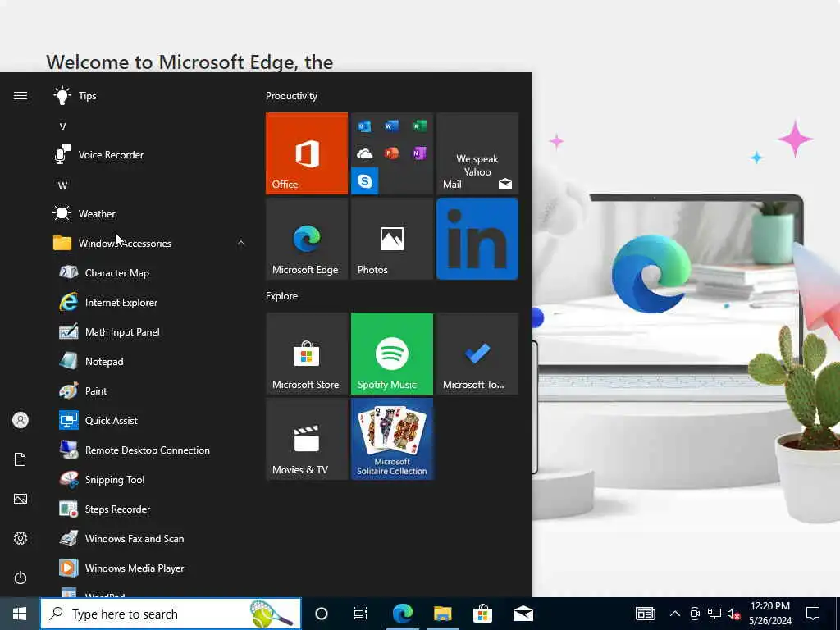The width and height of the screenshot is (840, 630).
Task: Click the Productivity group heading
Action: coord(291,96)
